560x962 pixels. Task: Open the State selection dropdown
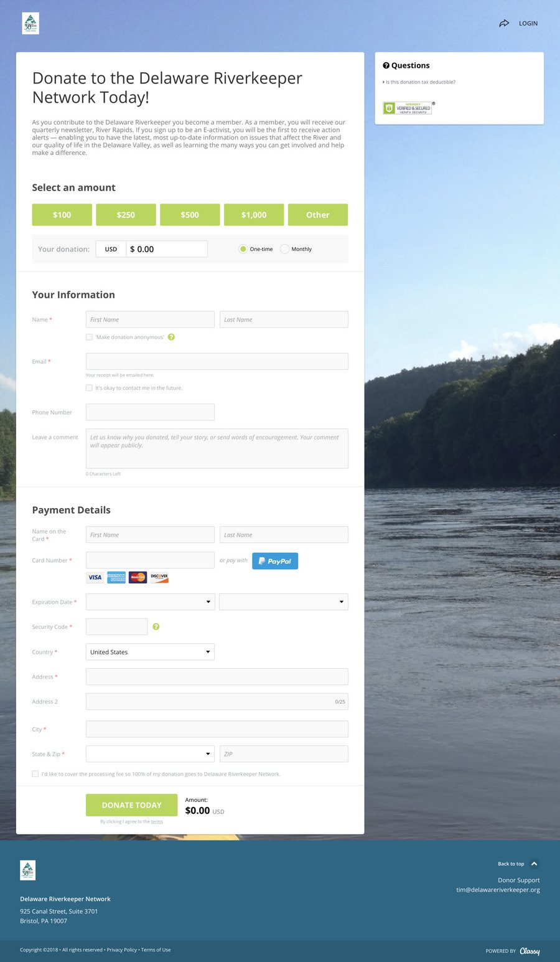point(150,754)
